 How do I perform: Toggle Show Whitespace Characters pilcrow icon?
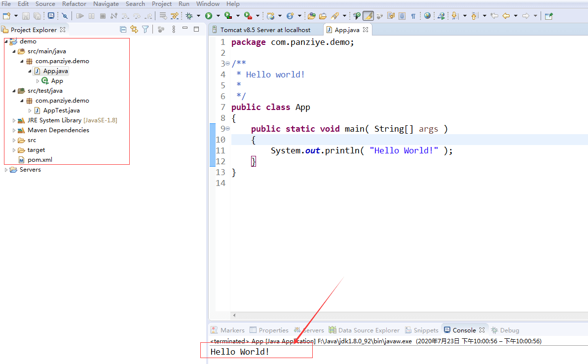point(413,16)
